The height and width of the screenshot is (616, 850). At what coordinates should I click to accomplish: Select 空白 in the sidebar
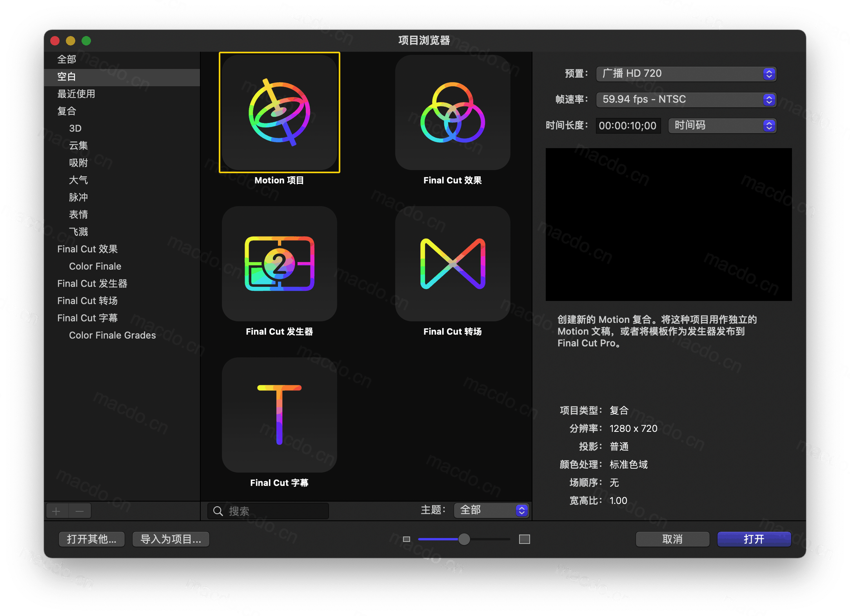click(x=122, y=77)
